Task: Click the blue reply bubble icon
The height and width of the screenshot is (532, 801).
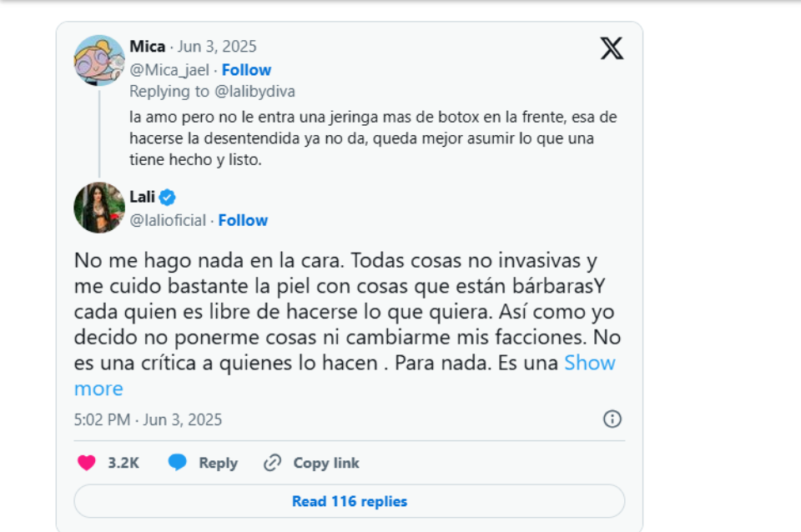Action: 177,463
